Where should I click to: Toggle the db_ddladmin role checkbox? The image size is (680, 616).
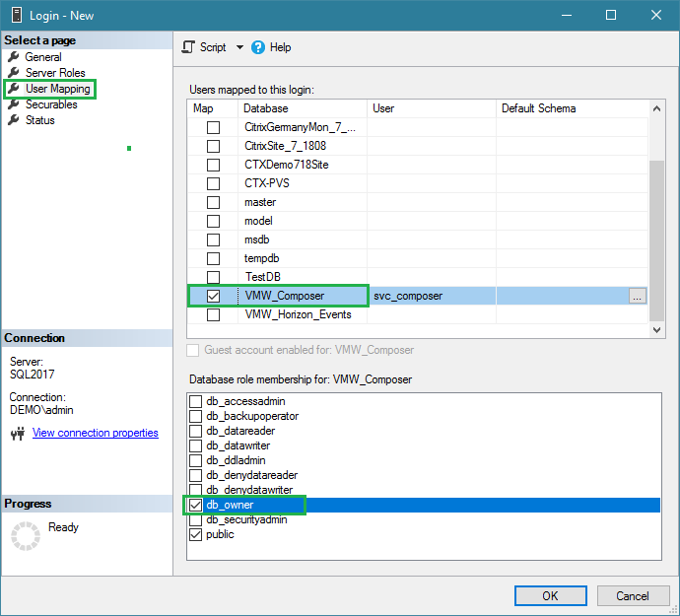(195, 460)
